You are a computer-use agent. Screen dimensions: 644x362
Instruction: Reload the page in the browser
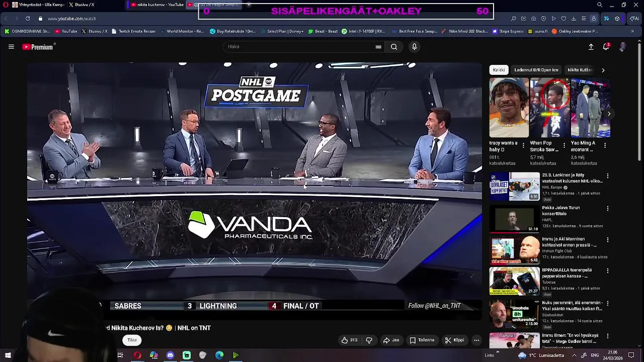pos(28,19)
